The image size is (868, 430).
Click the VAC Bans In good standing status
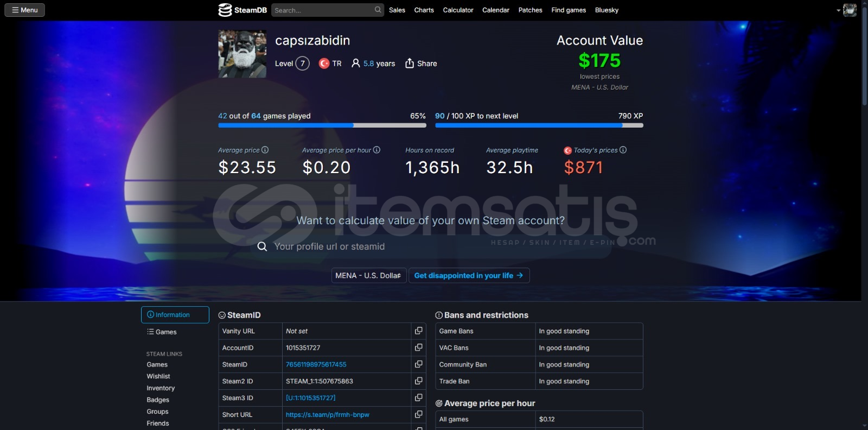564,347
